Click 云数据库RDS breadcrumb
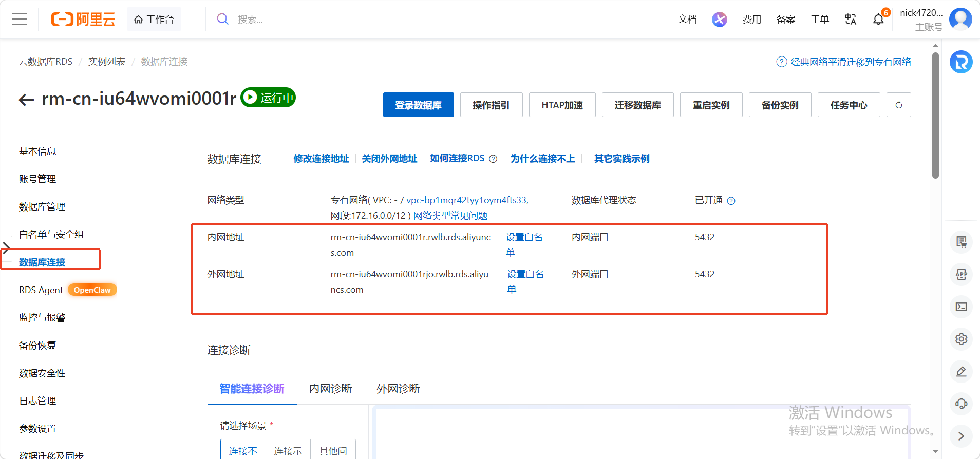 click(x=46, y=62)
